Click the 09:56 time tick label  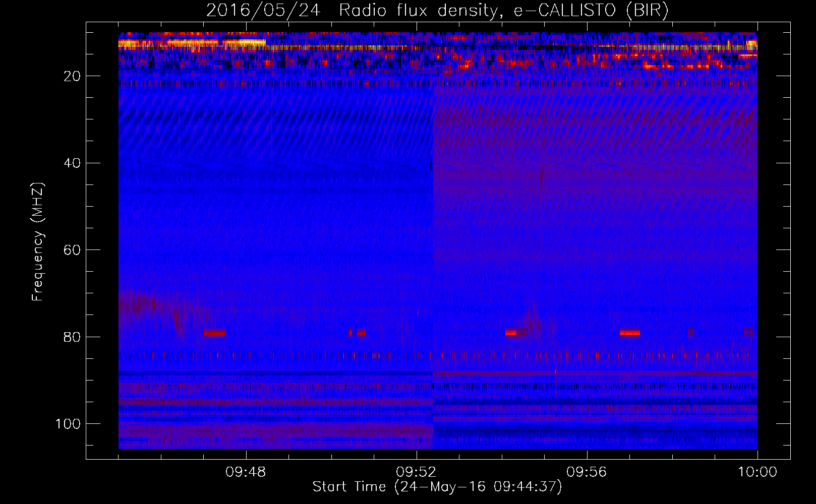point(587,472)
